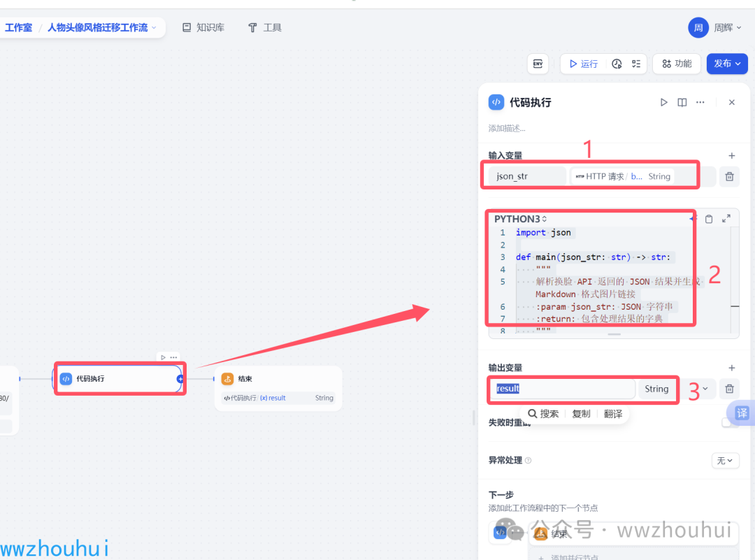The width and height of the screenshot is (755, 560).
Task: Open the run history clock icon
Action: point(617,64)
